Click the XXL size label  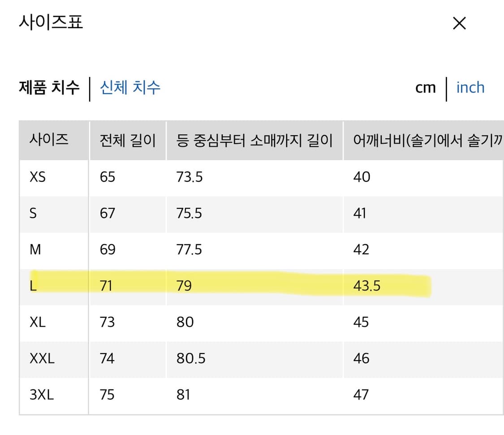[42, 358]
